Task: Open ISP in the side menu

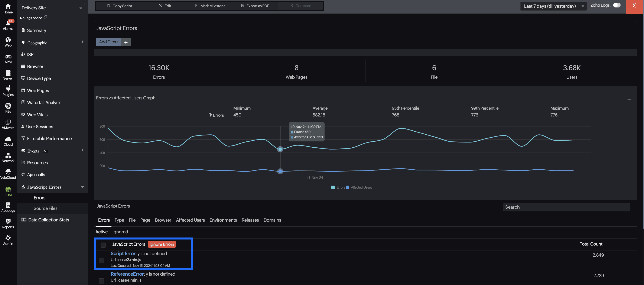Action: pyautogui.click(x=30, y=54)
